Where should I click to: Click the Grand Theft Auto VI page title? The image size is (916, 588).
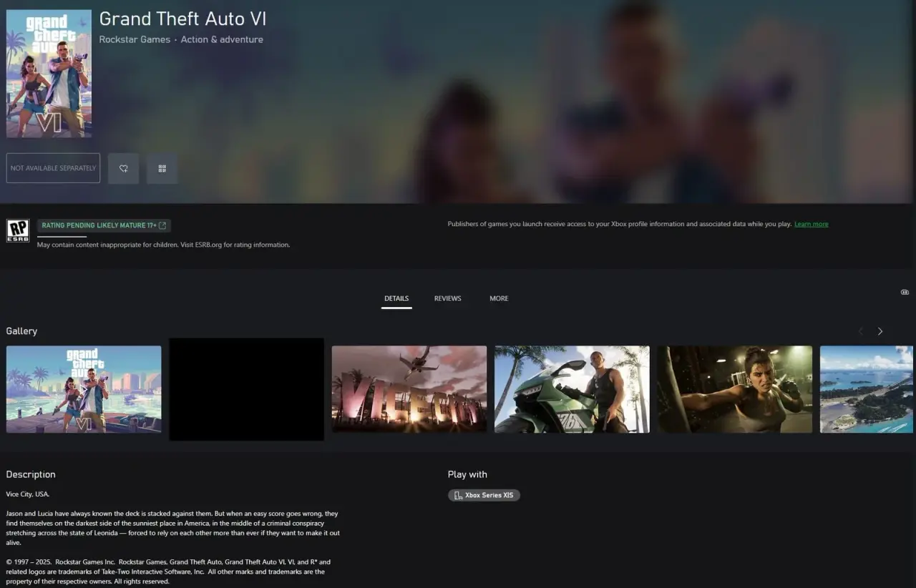click(x=182, y=19)
